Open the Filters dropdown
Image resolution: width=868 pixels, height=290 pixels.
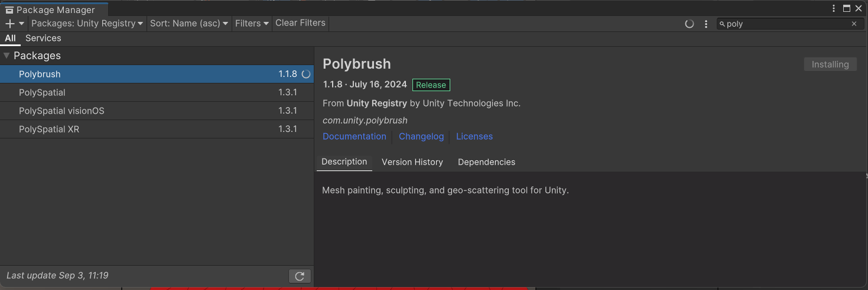(x=252, y=24)
